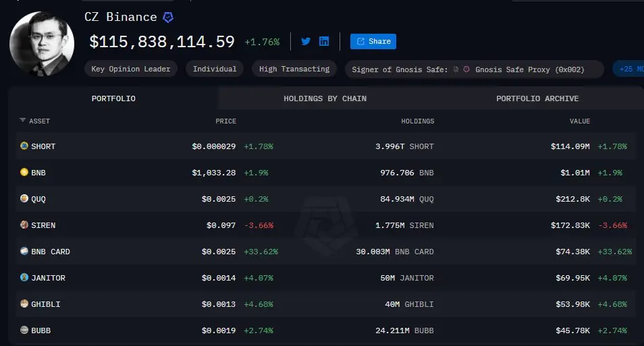644x346 pixels.
Task: Click the Individual tag
Action: 215,69
